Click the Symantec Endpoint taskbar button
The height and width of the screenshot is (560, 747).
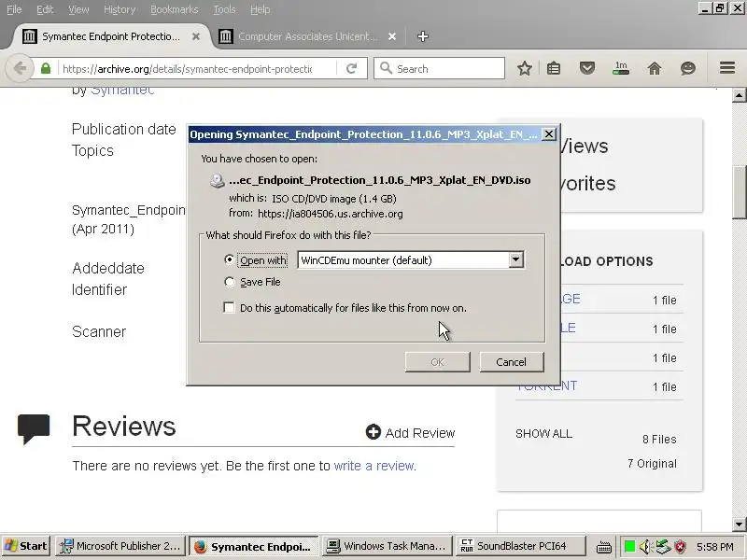253,546
